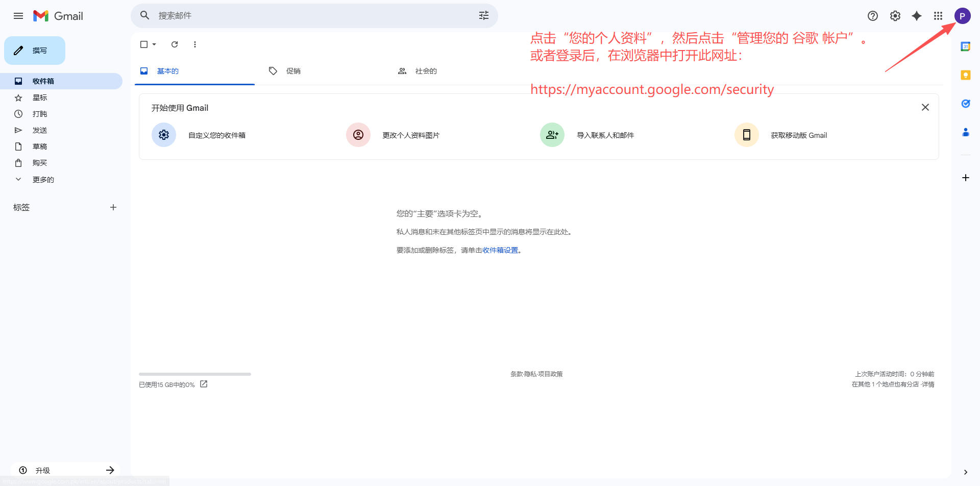The image size is (980, 486).
Task: Toggle the select-all messages checkbox
Action: coord(143,44)
